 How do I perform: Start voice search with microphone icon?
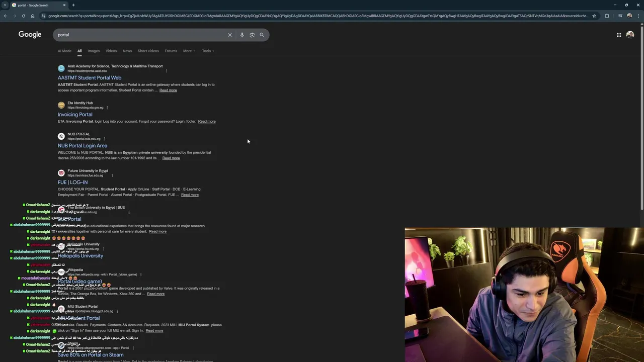click(x=242, y=35)
